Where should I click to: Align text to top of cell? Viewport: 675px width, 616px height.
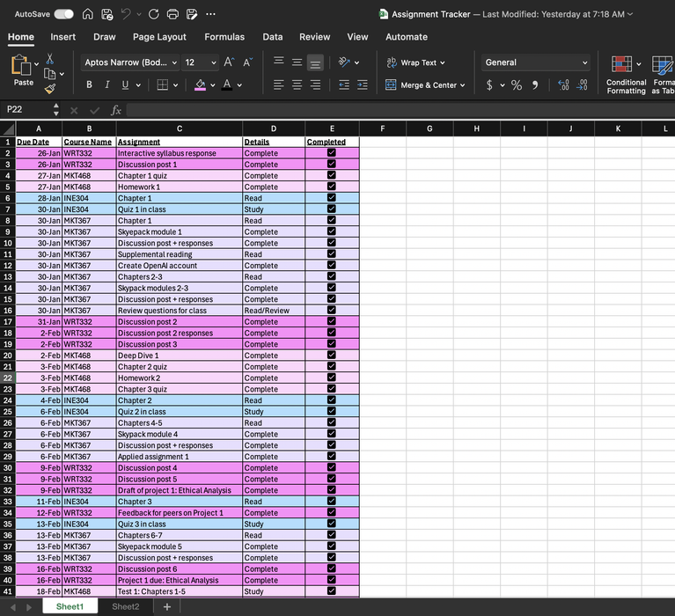(278, 61)
